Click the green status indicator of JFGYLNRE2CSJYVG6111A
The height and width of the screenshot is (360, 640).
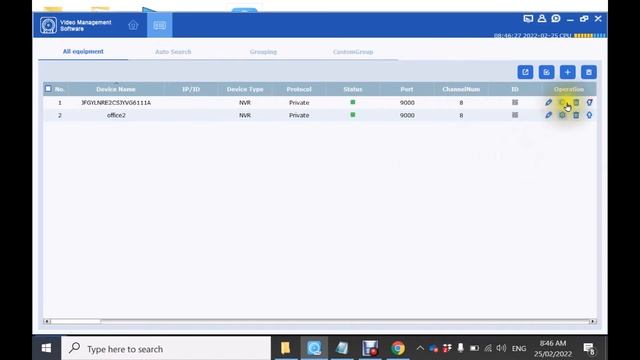[353, 102]
